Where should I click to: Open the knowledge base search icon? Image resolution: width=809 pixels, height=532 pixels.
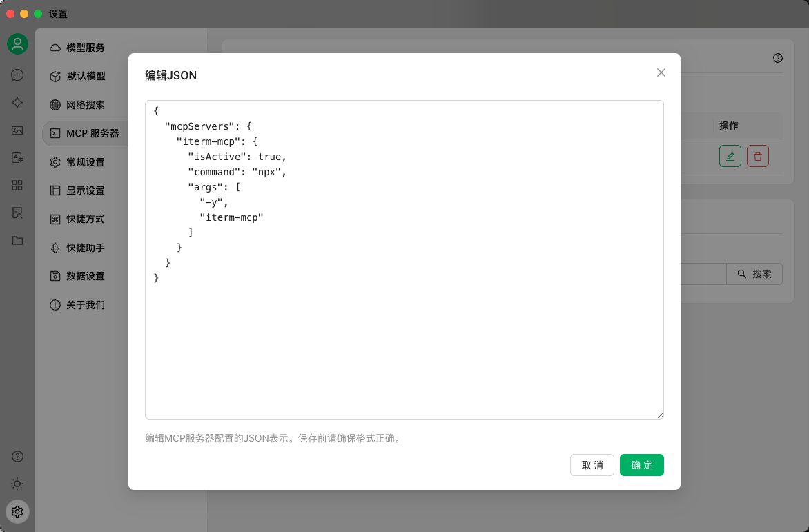point(17,213)
